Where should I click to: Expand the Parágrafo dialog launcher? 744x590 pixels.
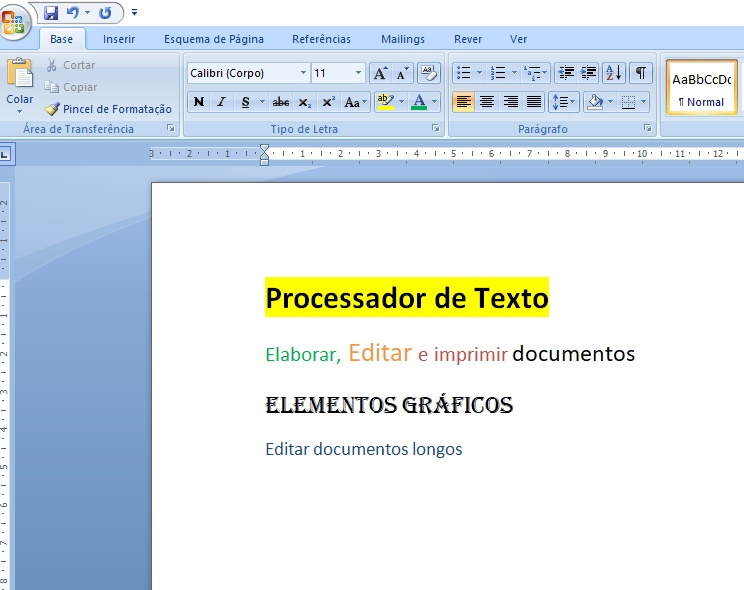[649, 129]
